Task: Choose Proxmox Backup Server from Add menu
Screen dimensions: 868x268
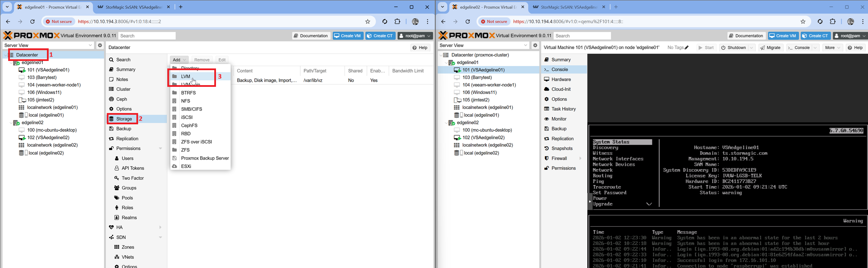Action: click(x=200, y=158)
